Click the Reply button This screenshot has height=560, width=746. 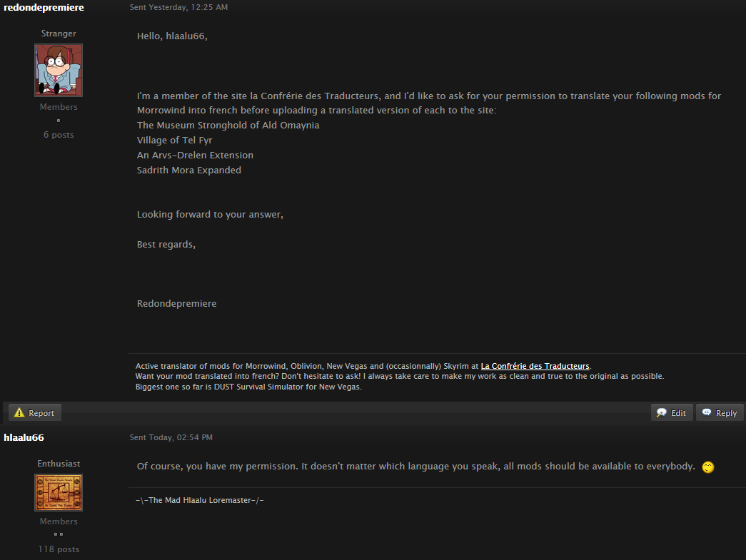720,412
